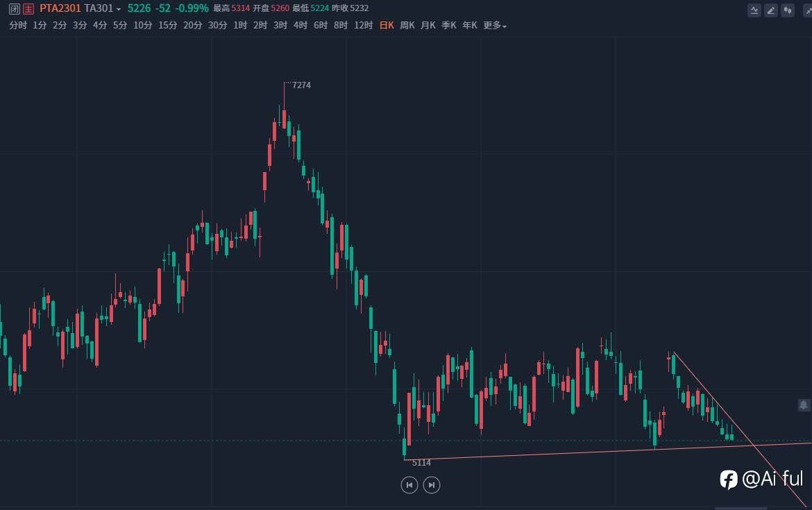The width and height of the screenshot is (812, 510).
Task: Switch to 分时 time-sharing view
Action: click(18, 26)
